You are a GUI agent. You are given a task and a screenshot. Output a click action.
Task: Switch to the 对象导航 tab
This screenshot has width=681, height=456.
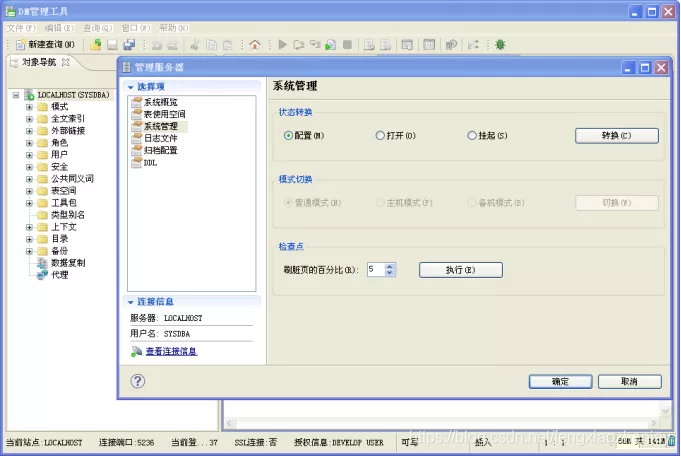pyautogui.click(x=39, y=62)
